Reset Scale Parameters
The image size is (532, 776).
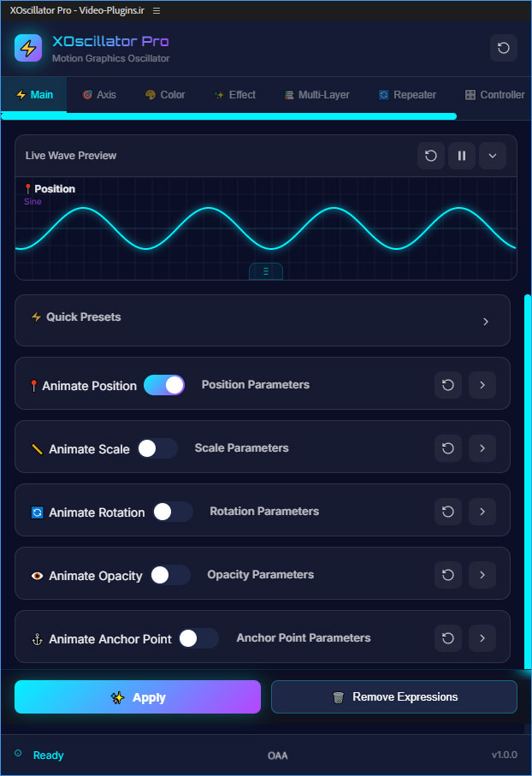tap(447, 448)
